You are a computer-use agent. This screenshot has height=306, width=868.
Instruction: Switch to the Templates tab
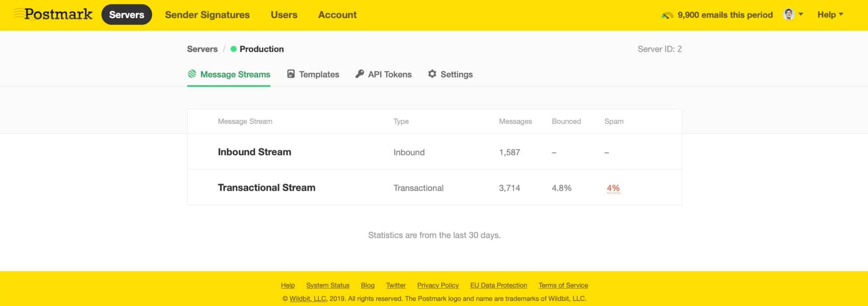(x=313, y=74)
